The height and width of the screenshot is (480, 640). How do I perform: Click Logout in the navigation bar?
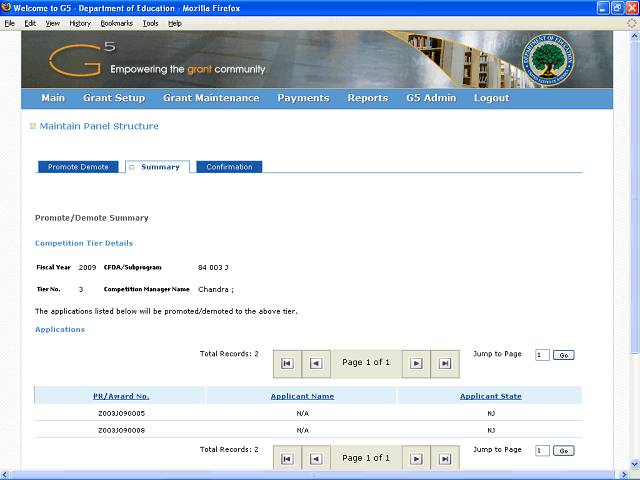491,98
